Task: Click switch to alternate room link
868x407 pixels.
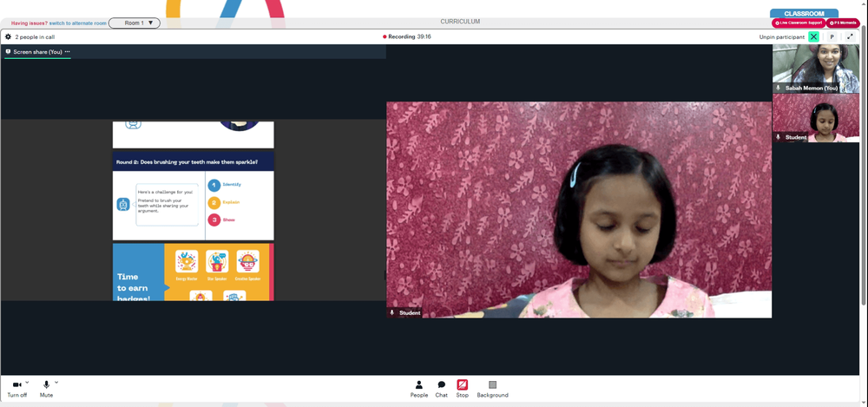Action: (78, 23)
